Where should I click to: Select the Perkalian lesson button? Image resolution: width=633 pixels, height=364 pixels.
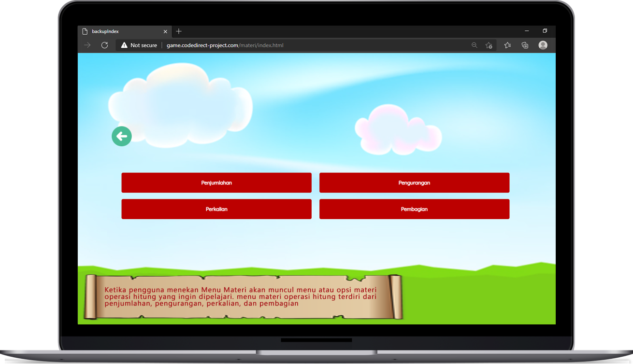216,209
